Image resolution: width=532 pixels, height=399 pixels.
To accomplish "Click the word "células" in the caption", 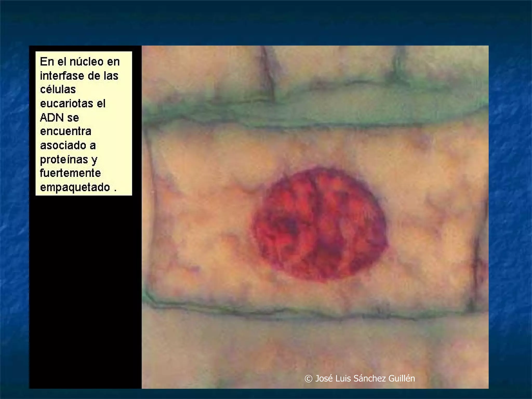I will pyautogui.click(x=58, y=90).
